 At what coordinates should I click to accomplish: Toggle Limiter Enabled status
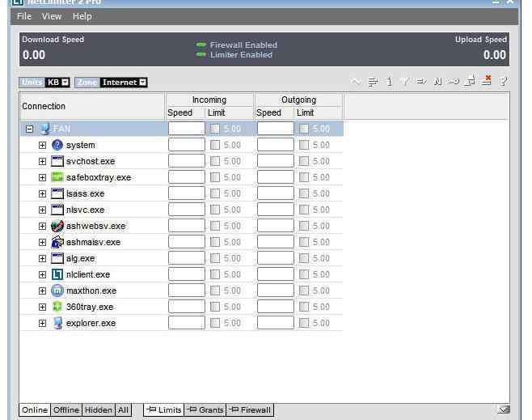[x=234, y=55]
